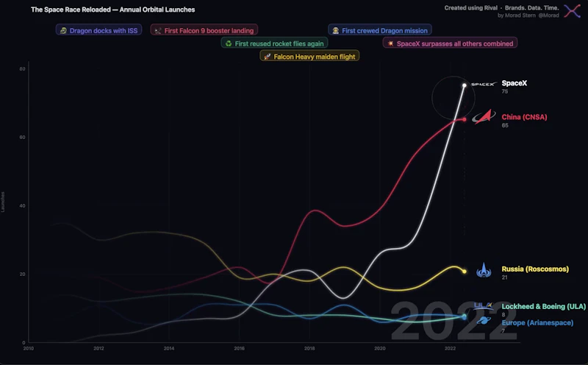Click the 2018 x-axis label
Image resolution: width=588 pixels, height=365 pixels.
pos(309,349)
